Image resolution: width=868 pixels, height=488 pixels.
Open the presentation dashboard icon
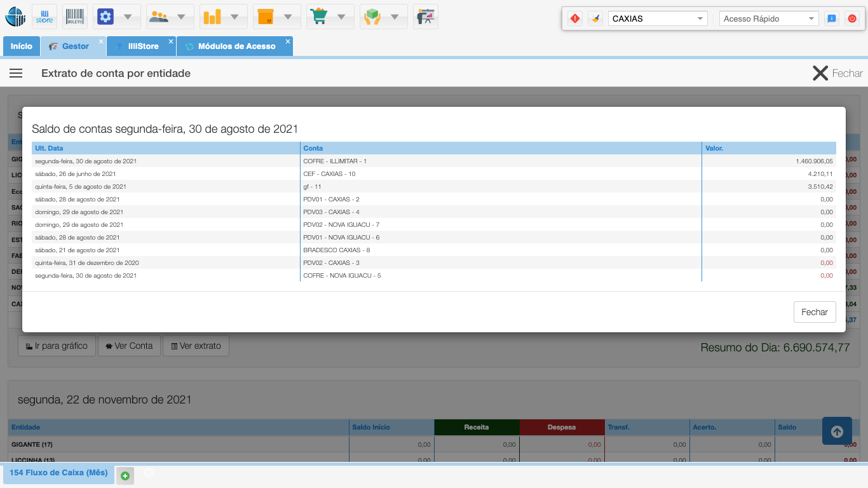tap(425, 17)
